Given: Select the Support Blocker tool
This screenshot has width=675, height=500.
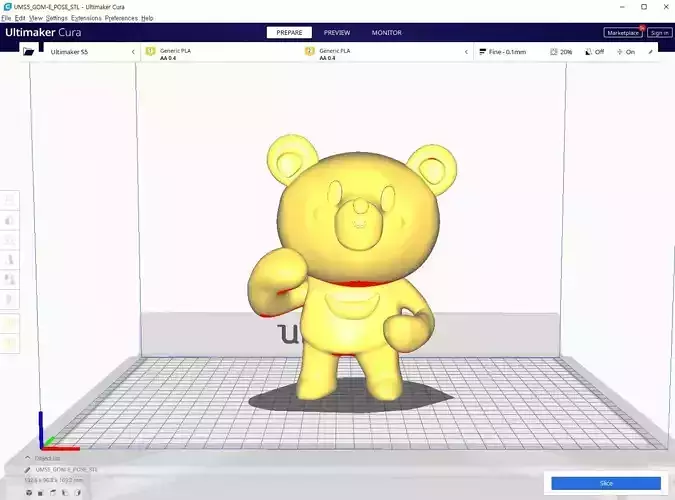Looking at the screenshot, I should tap(9, 299).
